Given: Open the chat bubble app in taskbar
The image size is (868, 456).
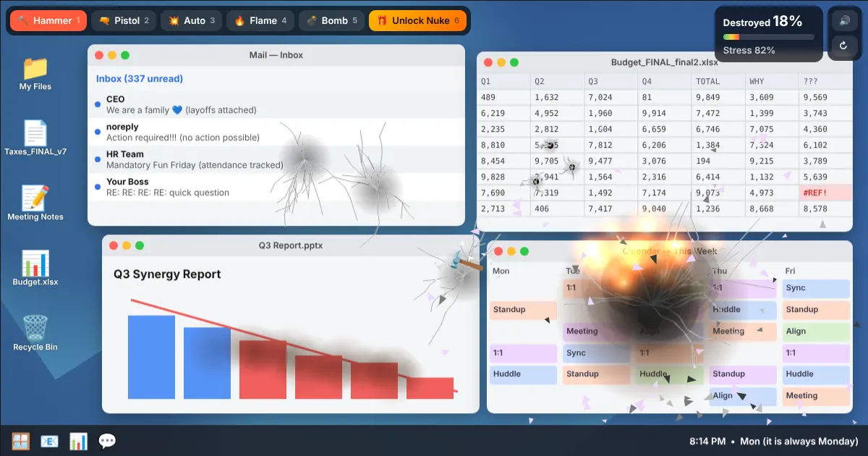Looking at the screenshot, I should [x=107, y=441].
